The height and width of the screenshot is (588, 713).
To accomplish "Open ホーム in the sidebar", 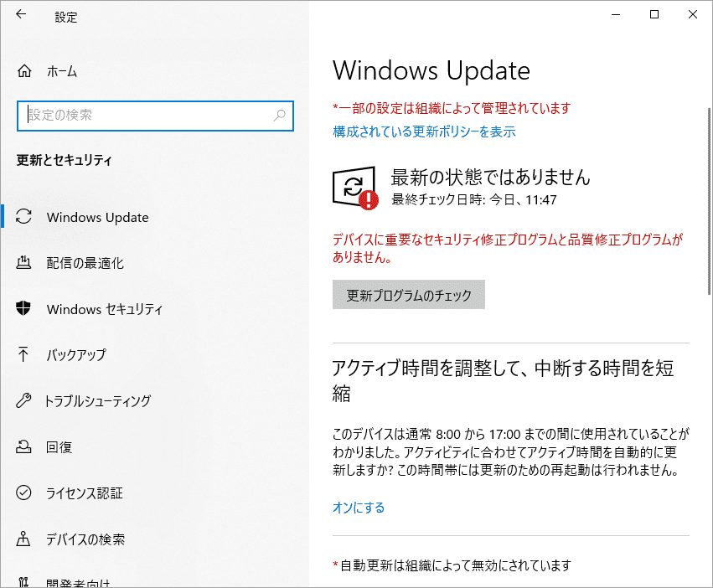I will point(62,71).
